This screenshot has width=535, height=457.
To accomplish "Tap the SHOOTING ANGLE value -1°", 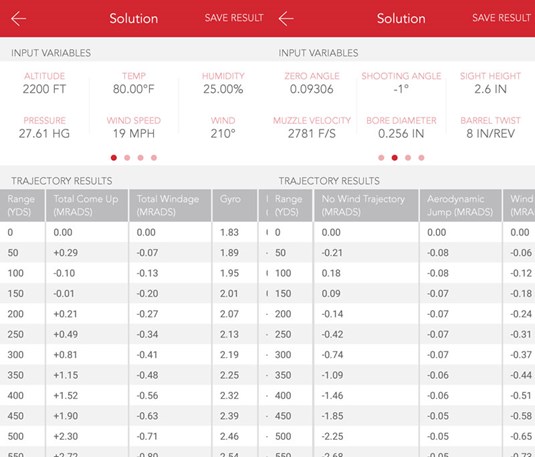I will (x=401, y=89).
